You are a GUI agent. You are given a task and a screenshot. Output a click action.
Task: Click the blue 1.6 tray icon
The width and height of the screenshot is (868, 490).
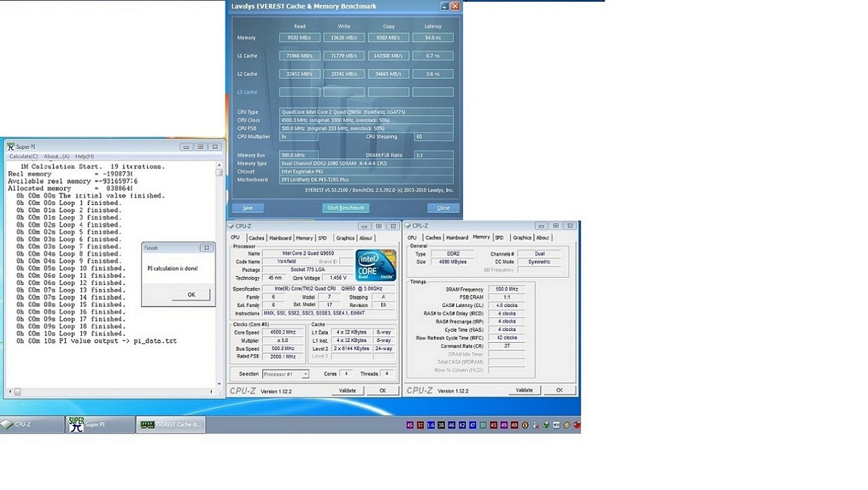[x=431, y=426]
